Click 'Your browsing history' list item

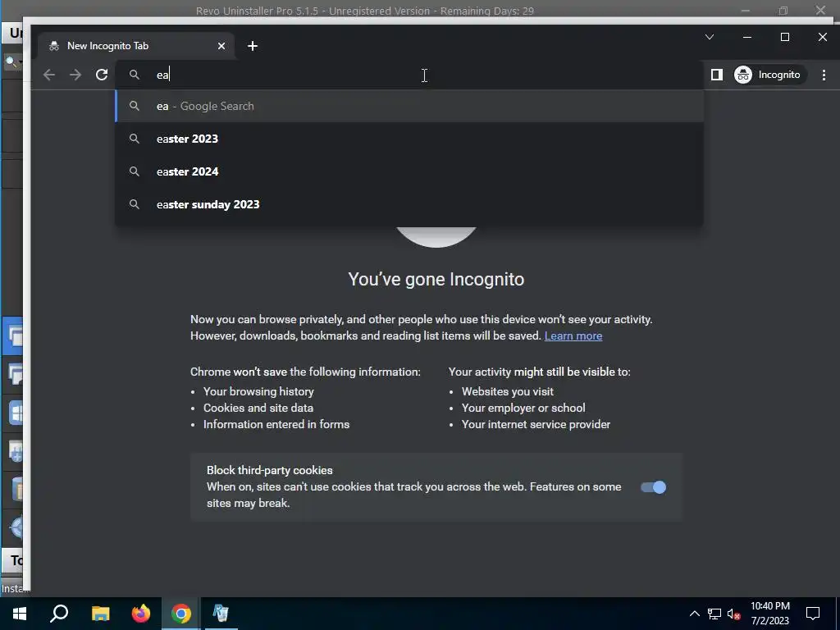tap(258, 391)
